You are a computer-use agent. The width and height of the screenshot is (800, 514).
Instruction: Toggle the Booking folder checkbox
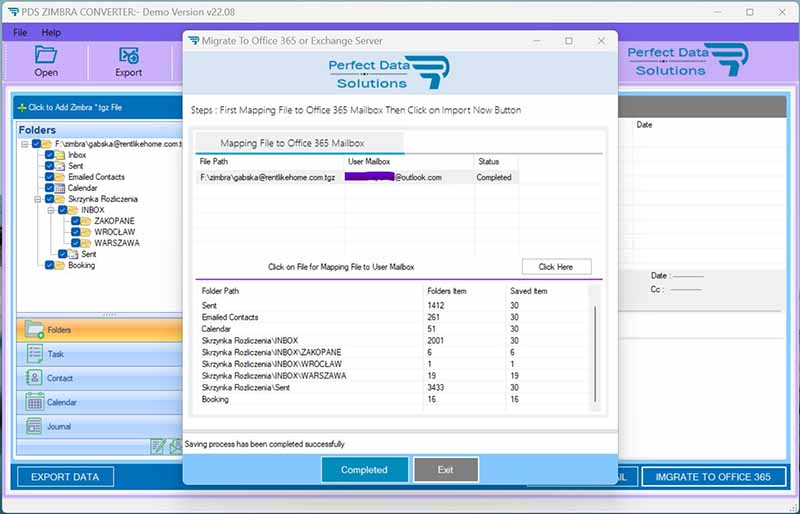point(49,265)
